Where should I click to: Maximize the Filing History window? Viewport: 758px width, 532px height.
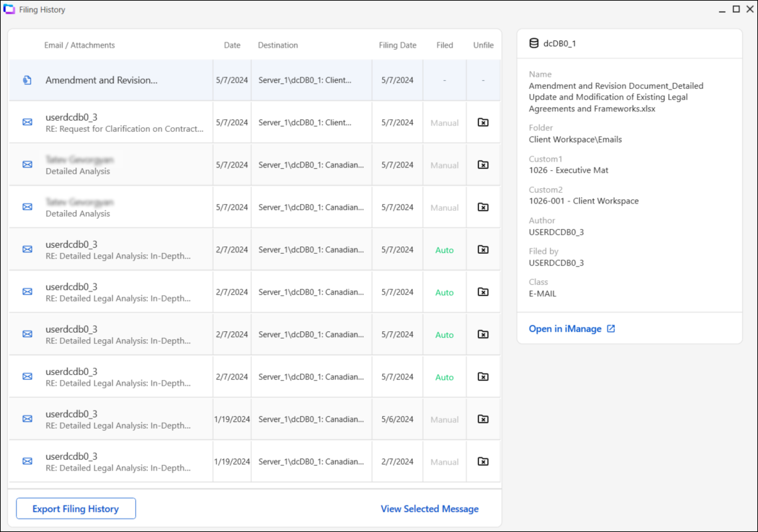tap(736, 9)
